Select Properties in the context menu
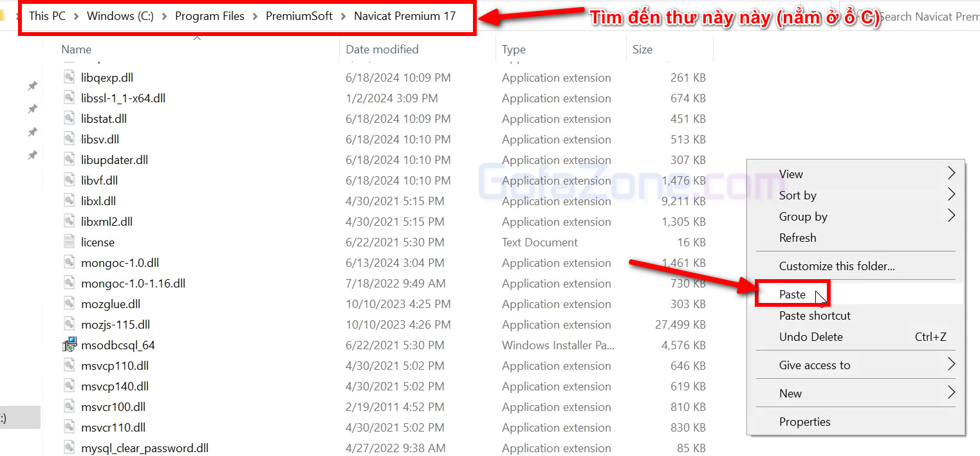980x456 pixels. (x=804, y=422)
